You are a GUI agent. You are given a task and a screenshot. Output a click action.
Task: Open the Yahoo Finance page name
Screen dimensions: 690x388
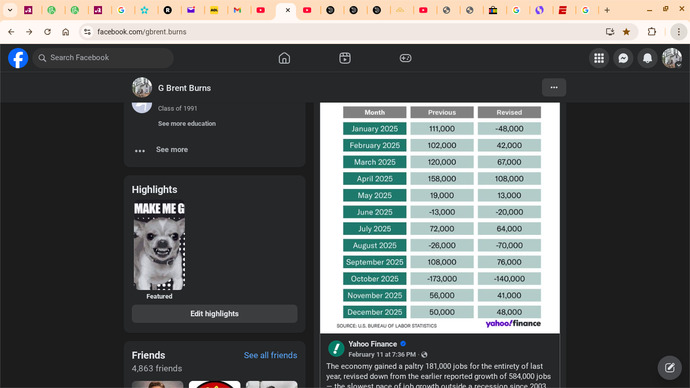pyautogui.click(x=372, y=344)
